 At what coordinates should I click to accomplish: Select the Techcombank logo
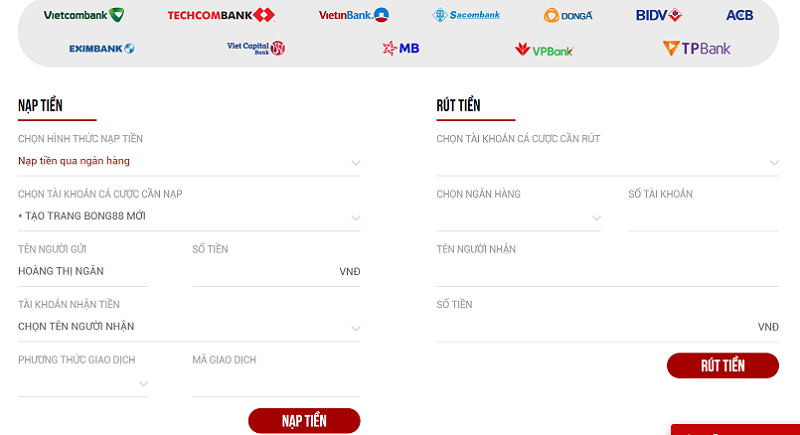pos(221,15)
